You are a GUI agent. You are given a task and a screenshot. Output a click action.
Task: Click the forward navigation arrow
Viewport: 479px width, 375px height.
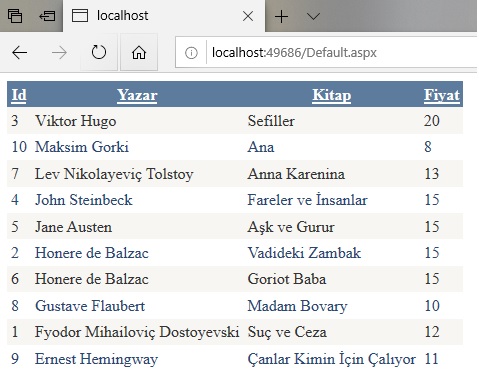coord(59,52)
